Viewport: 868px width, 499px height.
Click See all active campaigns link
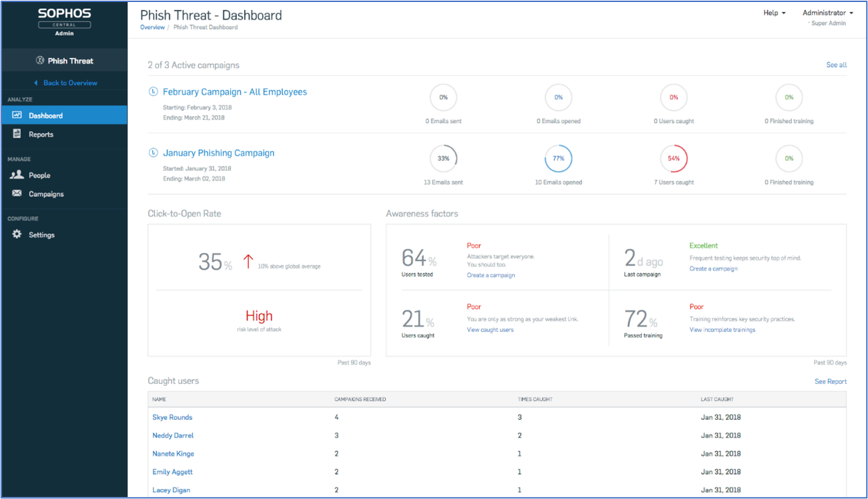coord(836,65)
